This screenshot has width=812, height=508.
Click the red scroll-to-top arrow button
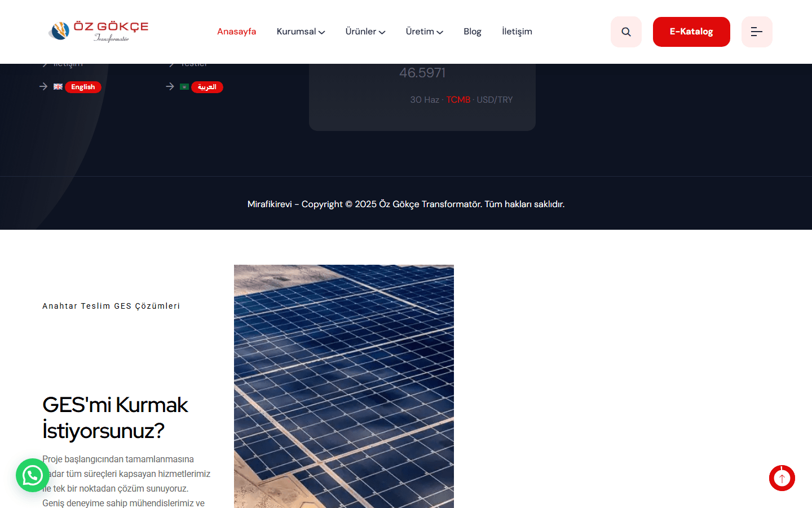click(x=782, y=478)
